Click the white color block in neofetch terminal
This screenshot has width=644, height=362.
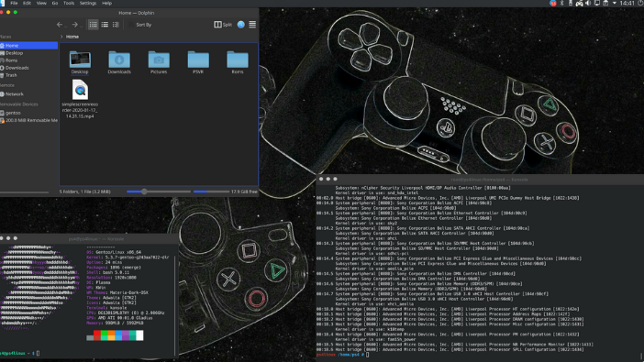(139, 335)
